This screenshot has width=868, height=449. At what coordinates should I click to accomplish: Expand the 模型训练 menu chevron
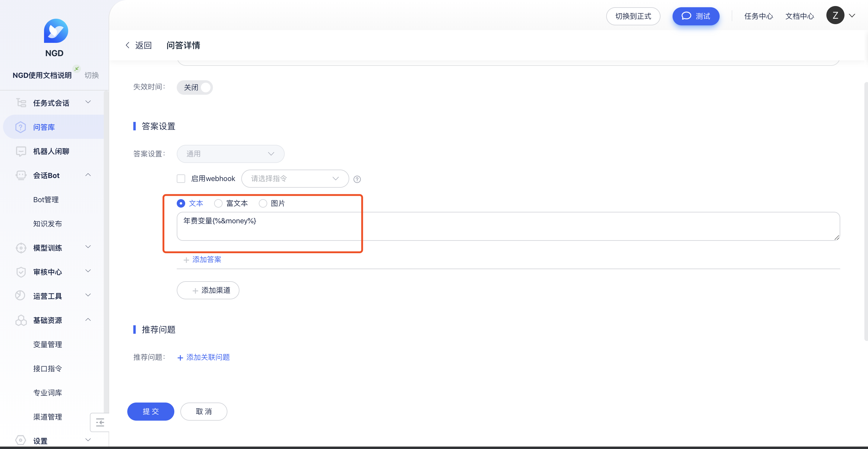(88, 247)
